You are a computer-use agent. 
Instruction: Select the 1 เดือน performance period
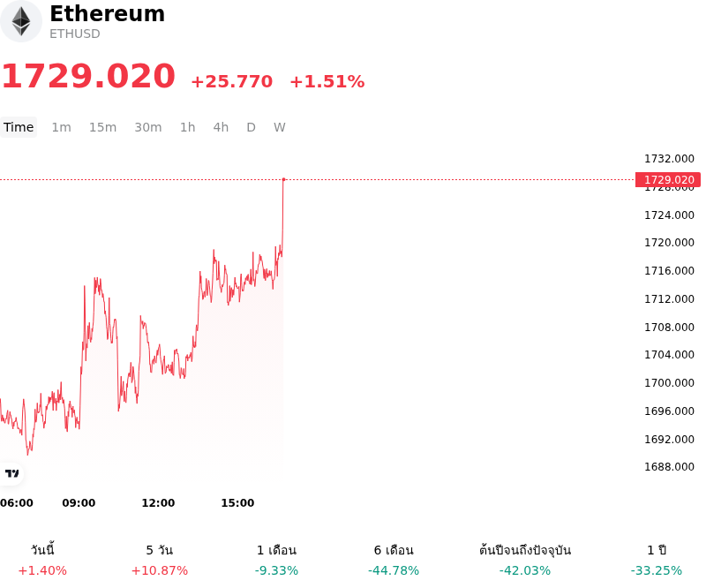pyautogui.click(x=276, y=560)
